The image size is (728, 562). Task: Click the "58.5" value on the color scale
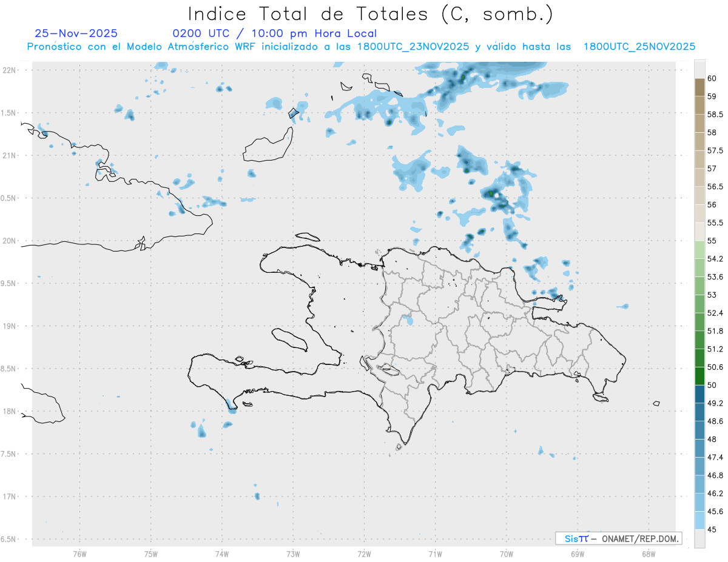coord(715,114)
